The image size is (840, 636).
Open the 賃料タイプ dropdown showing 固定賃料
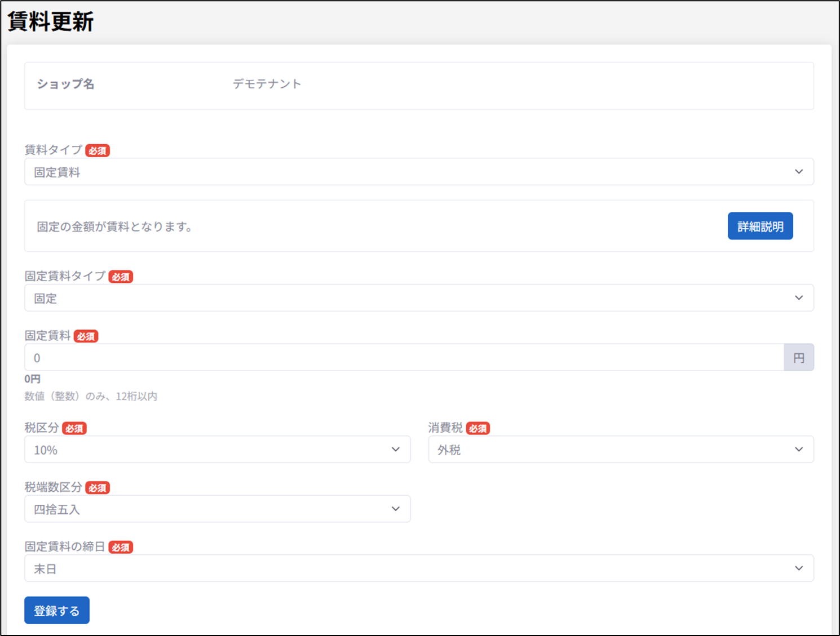(x=418, y=172)
